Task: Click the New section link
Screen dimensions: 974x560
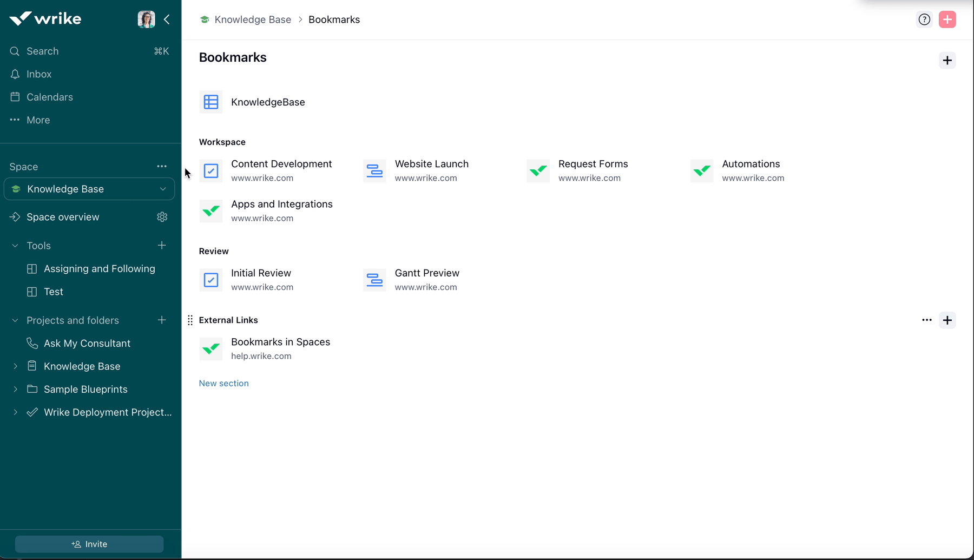Action: (223, 383)
